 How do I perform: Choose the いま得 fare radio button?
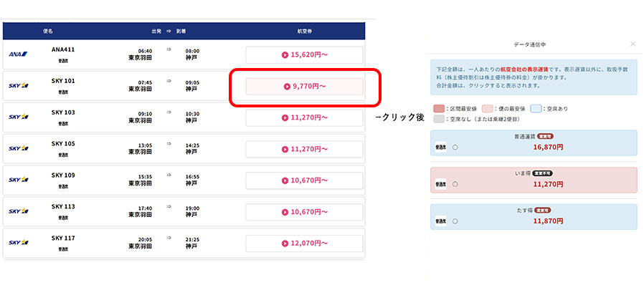[456, 184]
